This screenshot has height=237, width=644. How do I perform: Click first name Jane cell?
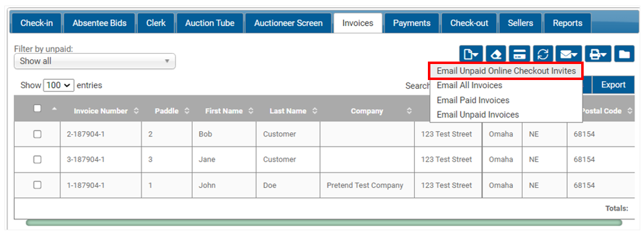pos(224,159)
